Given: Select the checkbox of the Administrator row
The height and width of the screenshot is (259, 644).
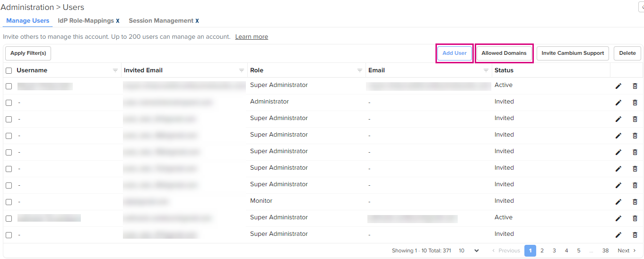Looking at the screenshot, I should click(x=9, y=103).
